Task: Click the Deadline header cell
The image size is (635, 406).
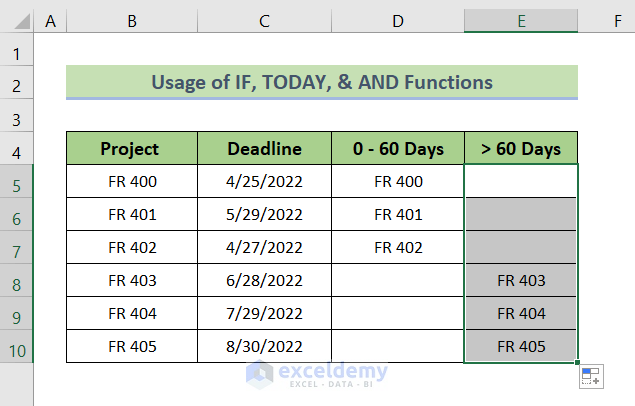Action: click(264, 149)
